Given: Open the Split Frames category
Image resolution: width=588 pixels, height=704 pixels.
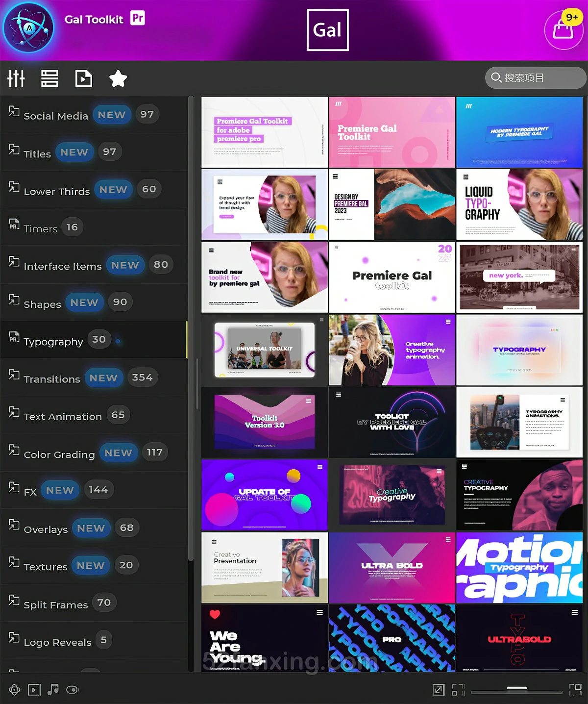Looking at the screenshot, I should coord(94,603).
